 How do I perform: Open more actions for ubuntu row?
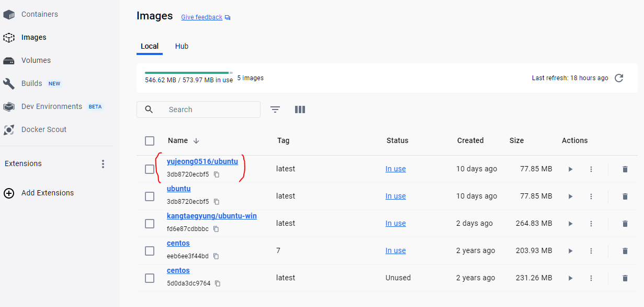click(591, 196)
